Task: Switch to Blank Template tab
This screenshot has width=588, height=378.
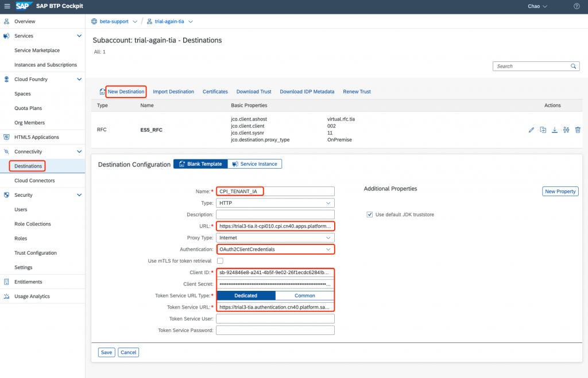Action: (x=200, y=164)
